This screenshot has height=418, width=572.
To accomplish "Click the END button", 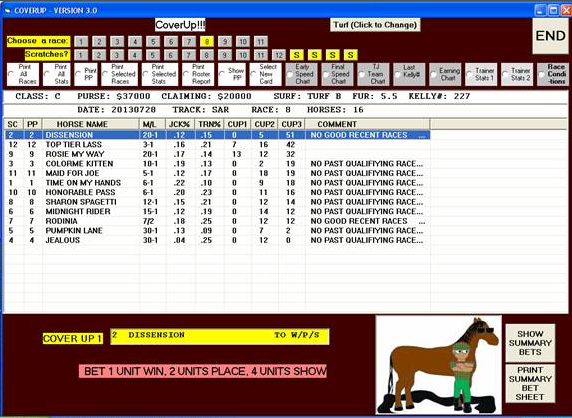I will coord(550,36).
